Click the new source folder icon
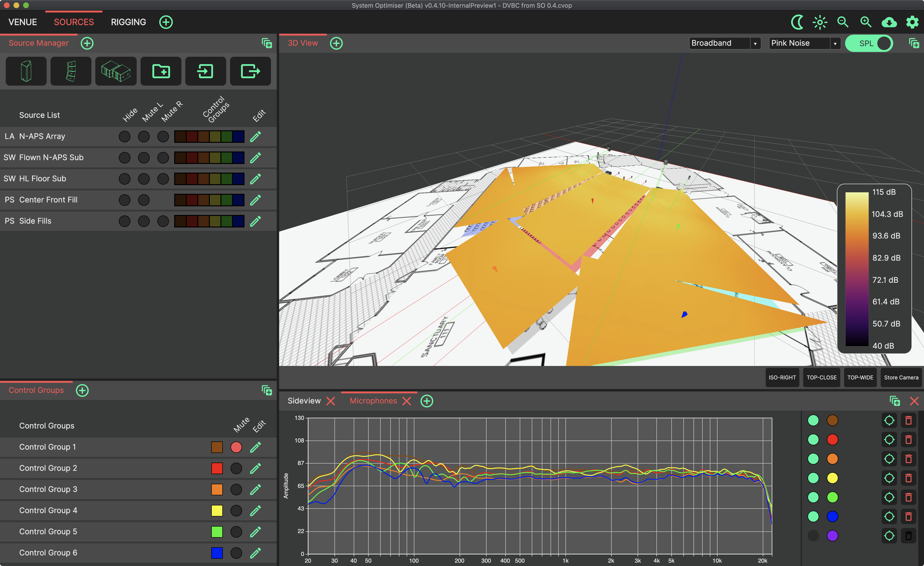The height and width of the screenshot is (566, 924). (161, 71)
